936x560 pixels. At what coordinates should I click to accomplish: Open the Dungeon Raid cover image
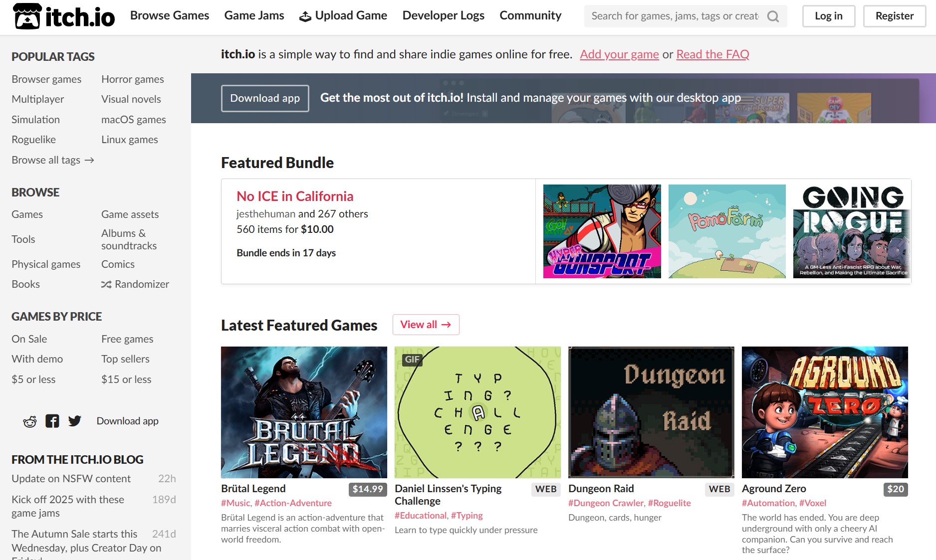tap(651, 412)
